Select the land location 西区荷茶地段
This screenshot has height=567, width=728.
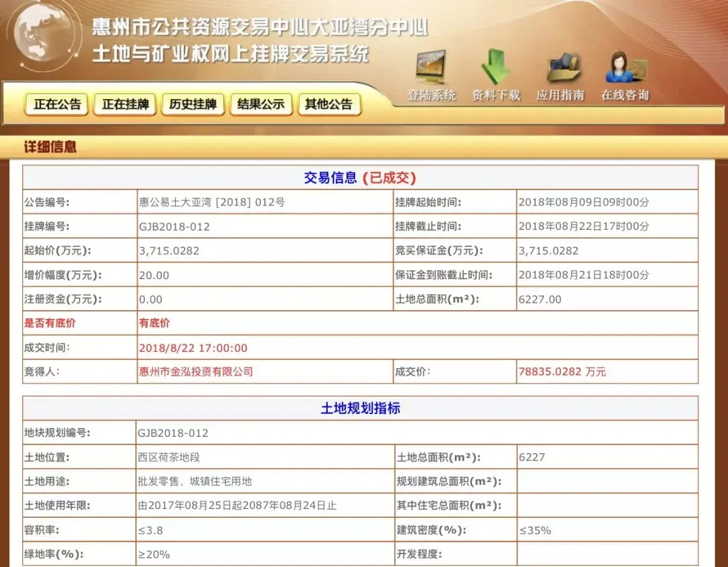click(x=169, y=457)
